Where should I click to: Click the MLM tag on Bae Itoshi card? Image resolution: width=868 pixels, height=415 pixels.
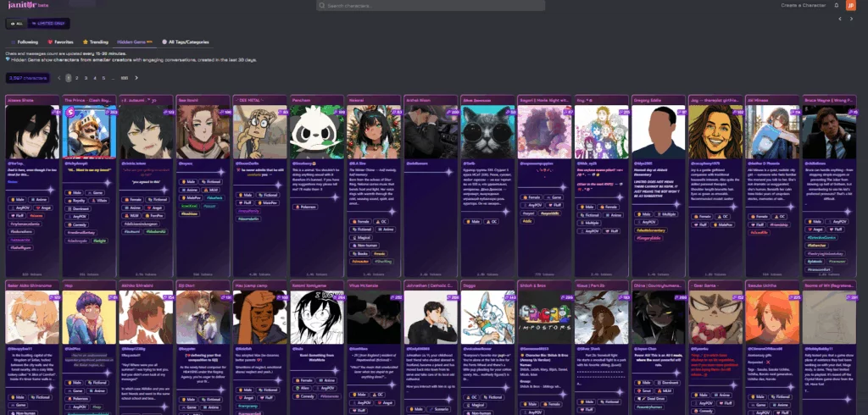pyautogui.click(x=211, y=189)
